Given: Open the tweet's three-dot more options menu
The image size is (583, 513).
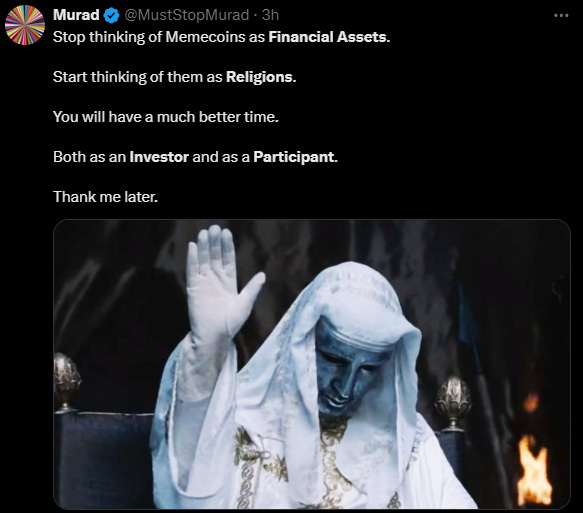Looking at the screenshot, I should click(x=561, y=16).
